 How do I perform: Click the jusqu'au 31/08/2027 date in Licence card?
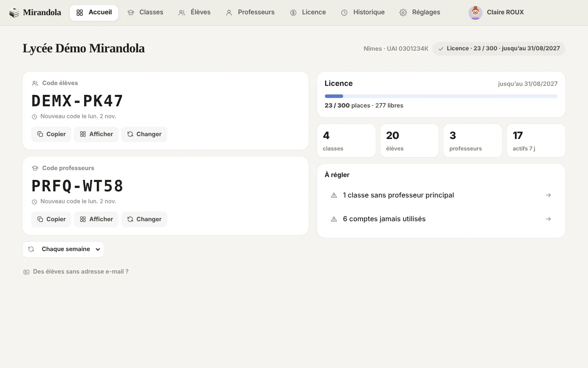point(528,84)
